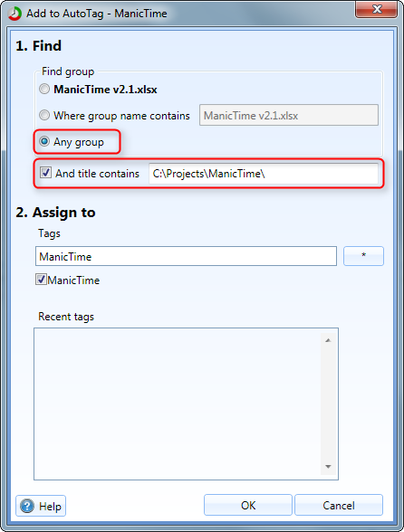Click the blue question mark Help icon
The width and height of the screenshot is (404, 532).
(x=27, y=506)
